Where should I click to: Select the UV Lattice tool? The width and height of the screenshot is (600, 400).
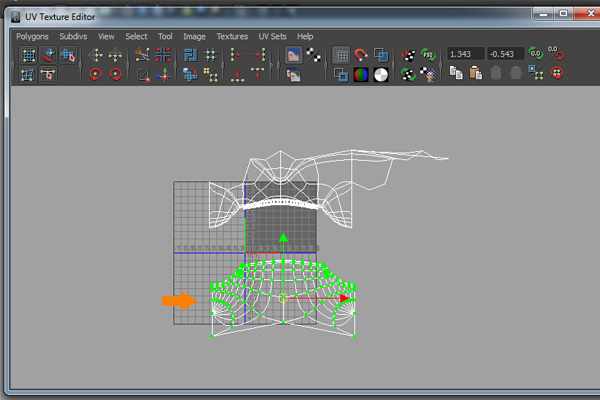pos(27,55)
